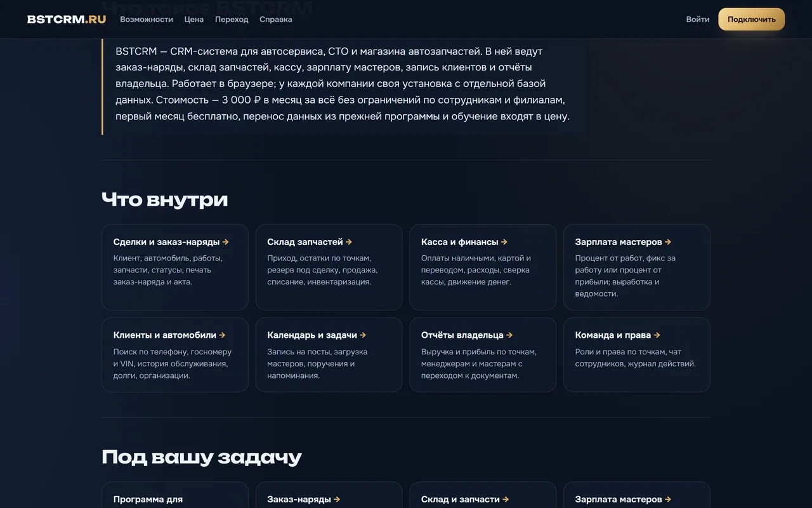
Task: Click the text "Процент от работ, фикс за работу"
Action: pyautogui.click(x=625, y=276)
